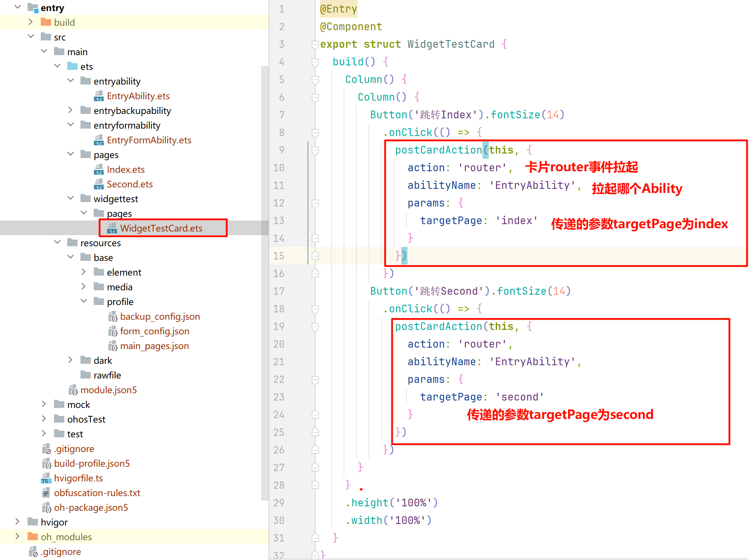Screen dimensions: 750x560
Task: Click the EntryFormAbility.ets file icon
Action: [98, 140]
